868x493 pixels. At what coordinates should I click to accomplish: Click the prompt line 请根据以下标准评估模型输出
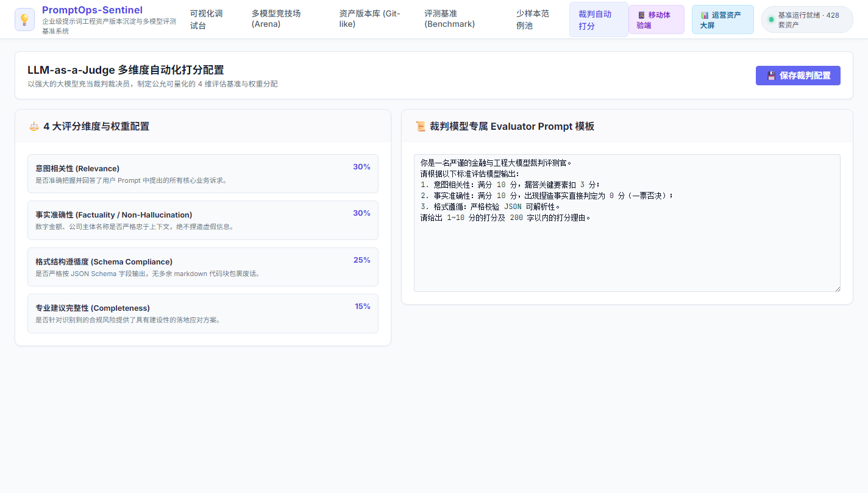(x=469, y=174)
